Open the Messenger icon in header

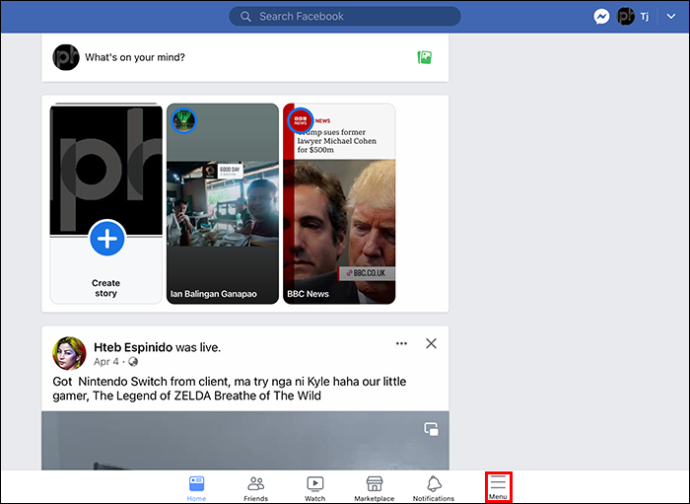coord(601,17)
